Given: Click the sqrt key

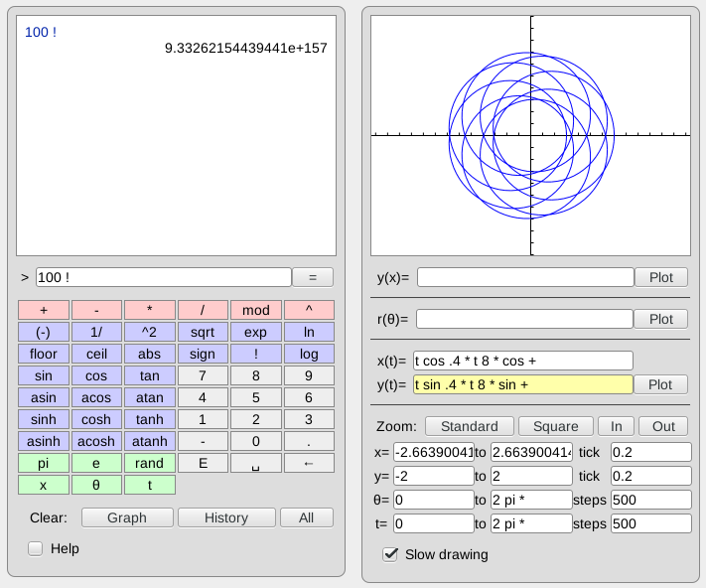Looking at the screenshot, I should (203, 332).
